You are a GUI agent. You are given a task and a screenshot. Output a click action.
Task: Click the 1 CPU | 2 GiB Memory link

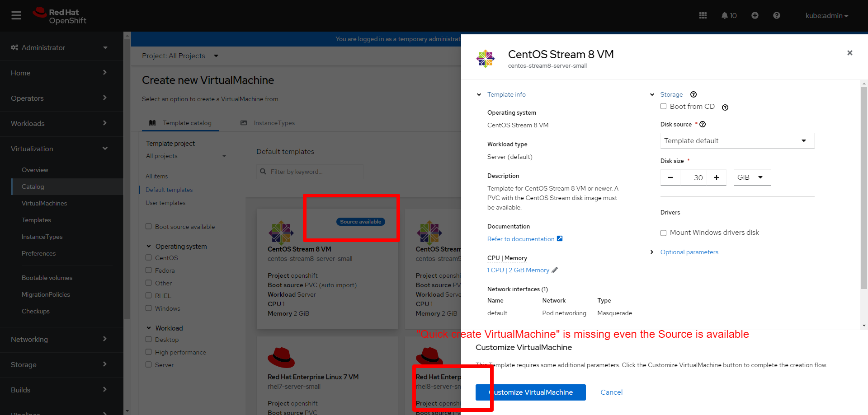(x=518, y=270)
